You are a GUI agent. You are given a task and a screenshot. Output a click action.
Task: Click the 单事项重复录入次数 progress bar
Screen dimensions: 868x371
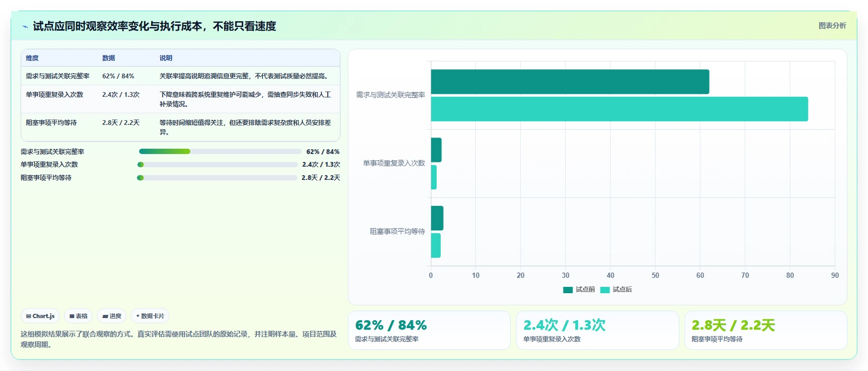217,165
